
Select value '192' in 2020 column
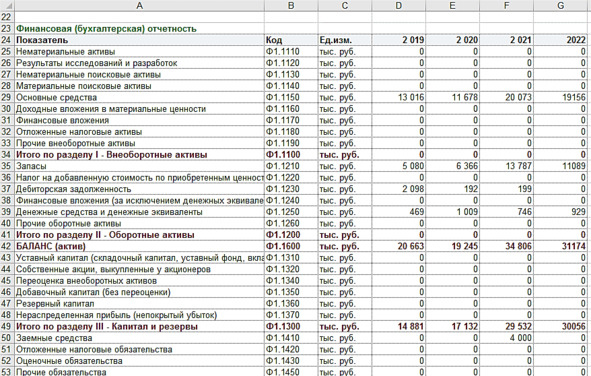(x=453, y=189)
